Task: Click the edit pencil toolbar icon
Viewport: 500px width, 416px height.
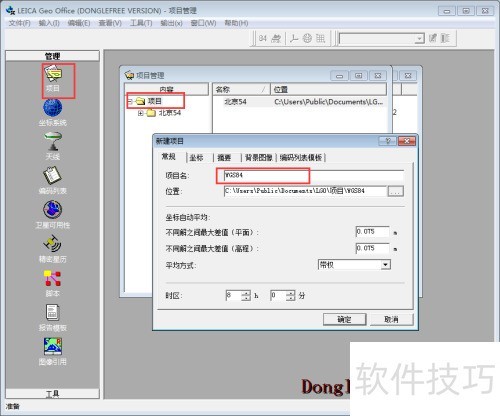Action: [x=433, y=38]
